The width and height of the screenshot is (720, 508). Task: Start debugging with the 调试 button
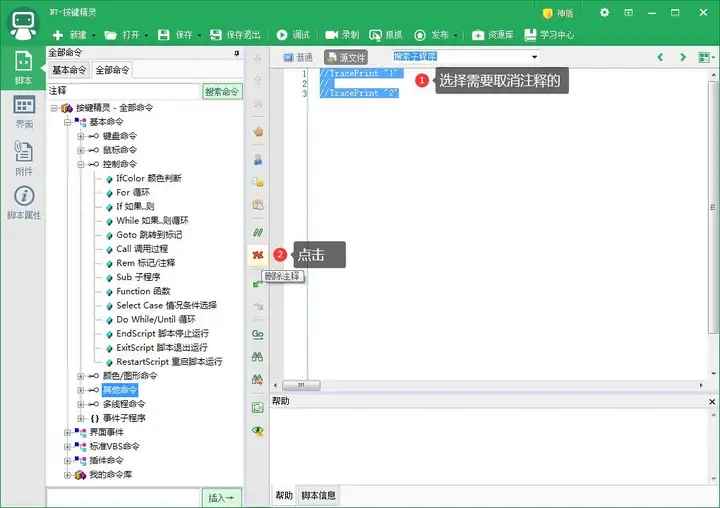293,35
